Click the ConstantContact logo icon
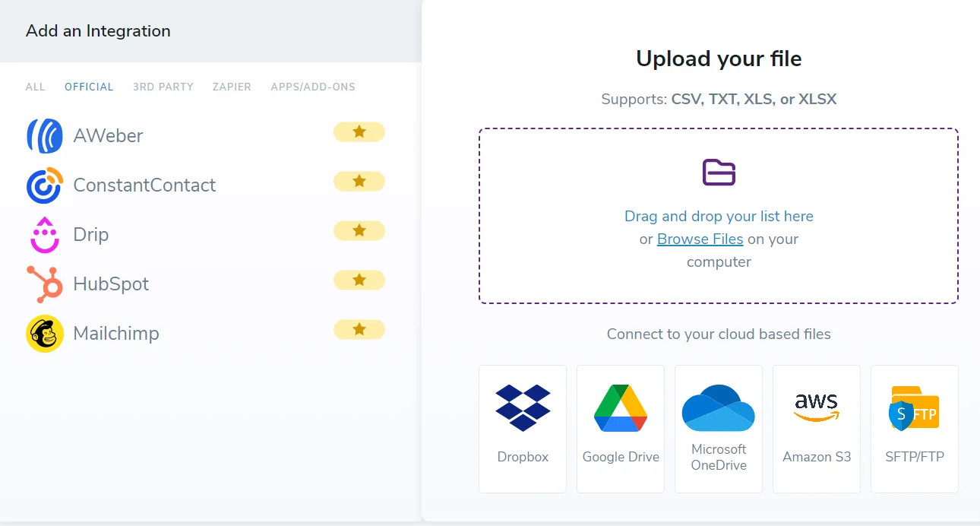Screen dimensions: 980x526 pyautogui.click(x=43, y=185)
